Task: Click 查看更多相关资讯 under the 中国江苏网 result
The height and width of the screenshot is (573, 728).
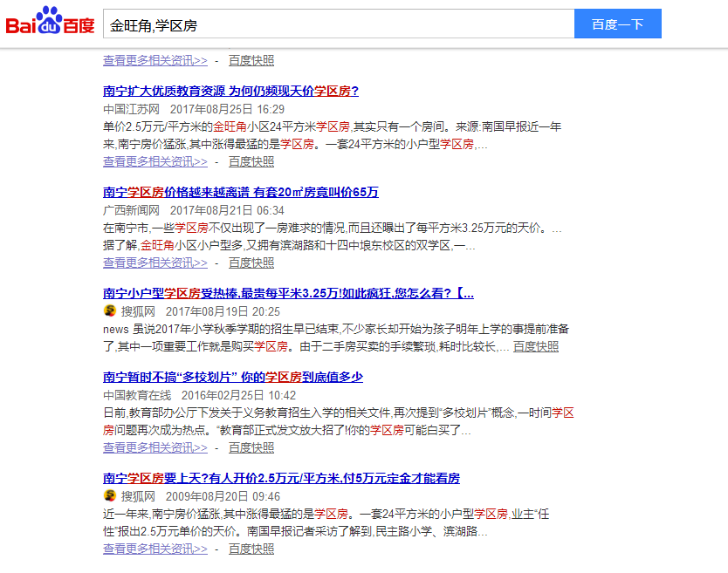Action: (x=155, y=161)
